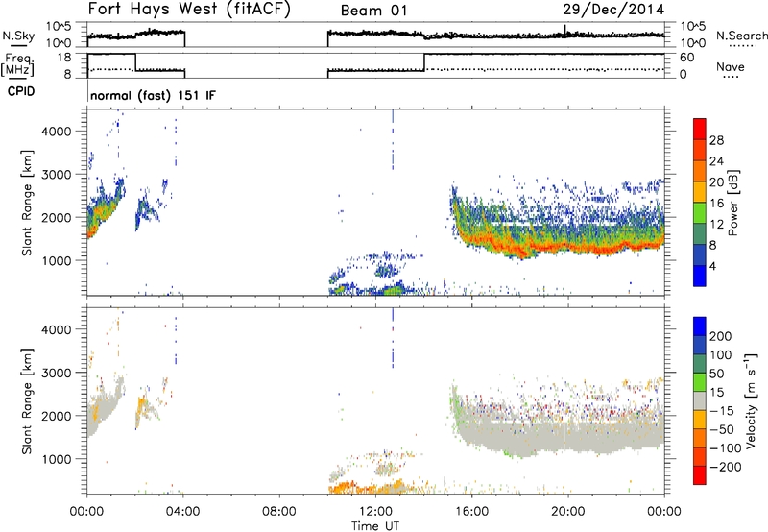The image size is (768, 532).
Task: Click the '04:00' time axis tick
Action: tap(183, 512)
